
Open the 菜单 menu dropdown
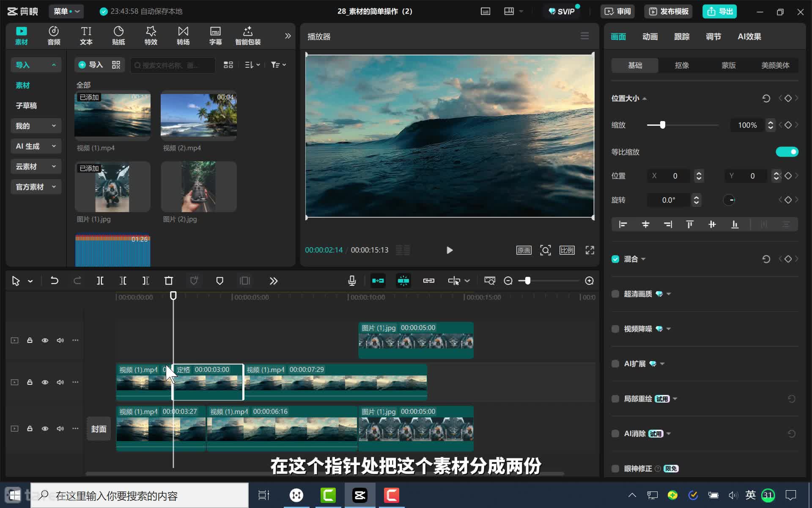click(x=66, y=11)
